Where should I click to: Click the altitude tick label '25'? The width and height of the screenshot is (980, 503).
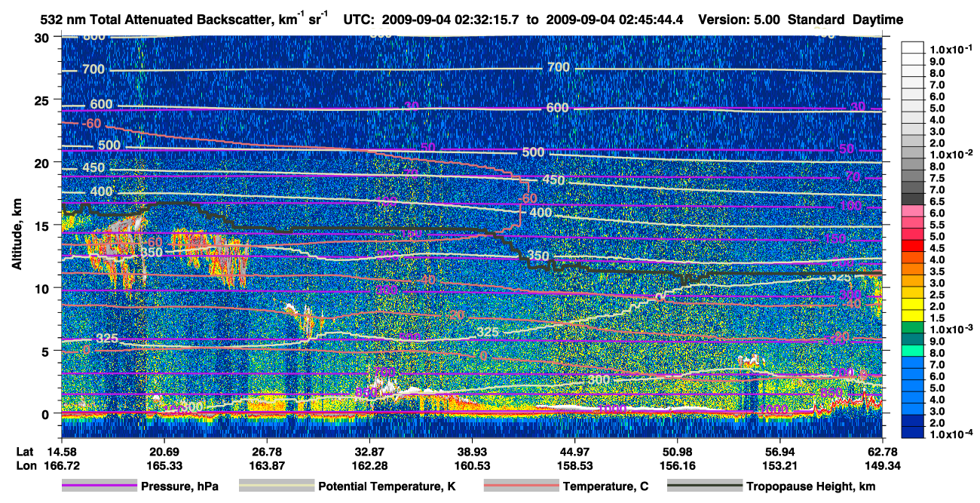(x=44, y=100)
